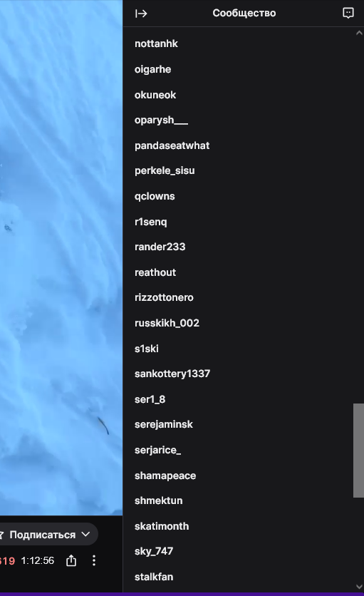Click the gray scrollbar thumb
Screen dimensions: 364x596
pyautogui.click(x=359, y=451)
